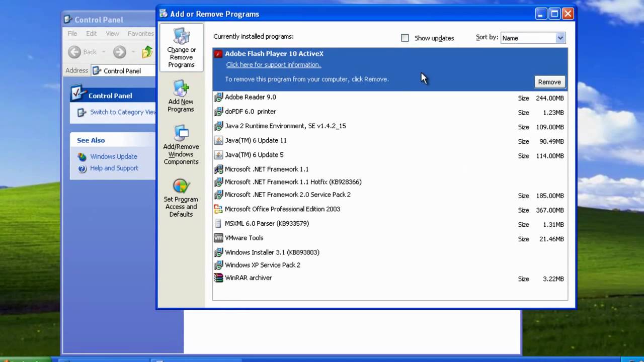Select the Adobe Reader 9.0 entry
Viewport: 644px width, 362px height.
pos(390,98)
